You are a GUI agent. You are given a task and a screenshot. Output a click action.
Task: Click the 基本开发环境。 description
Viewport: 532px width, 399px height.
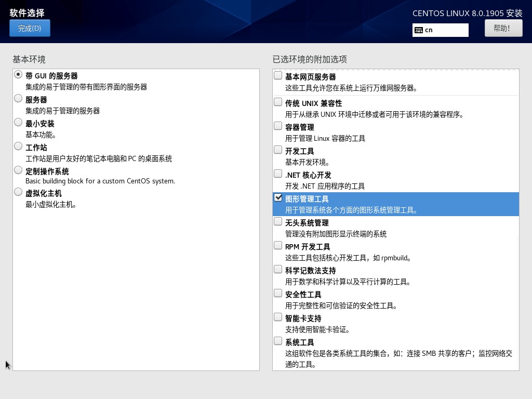tap(307, 163)
